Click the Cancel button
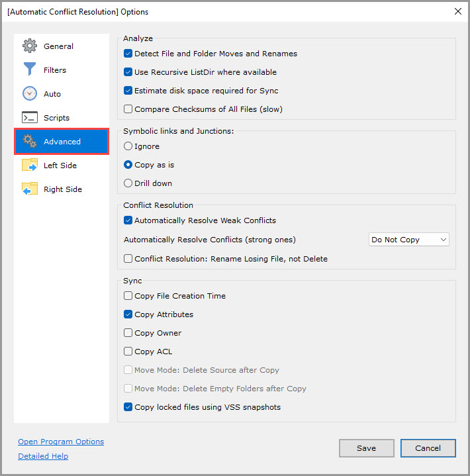Screen dimensions: 470x476 point(428,448)
